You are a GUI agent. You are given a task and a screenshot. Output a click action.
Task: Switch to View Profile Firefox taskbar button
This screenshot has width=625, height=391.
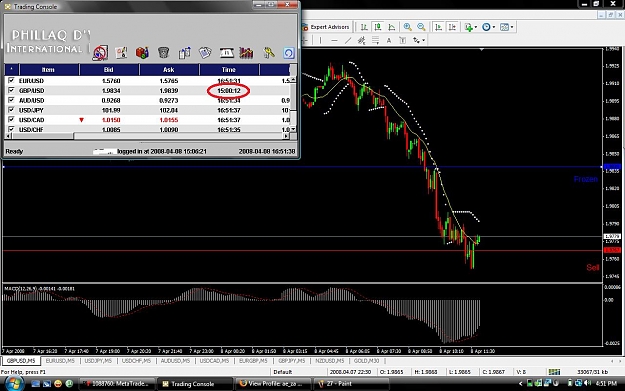(273, 384)
